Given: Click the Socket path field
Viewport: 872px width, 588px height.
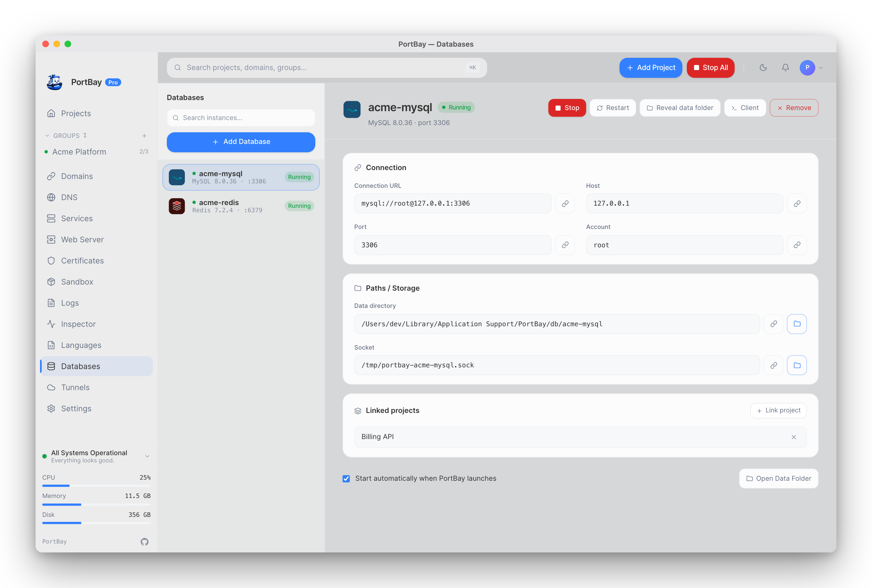Looking at the screenshot, I should pyautogui.click(x=557, y=365).
